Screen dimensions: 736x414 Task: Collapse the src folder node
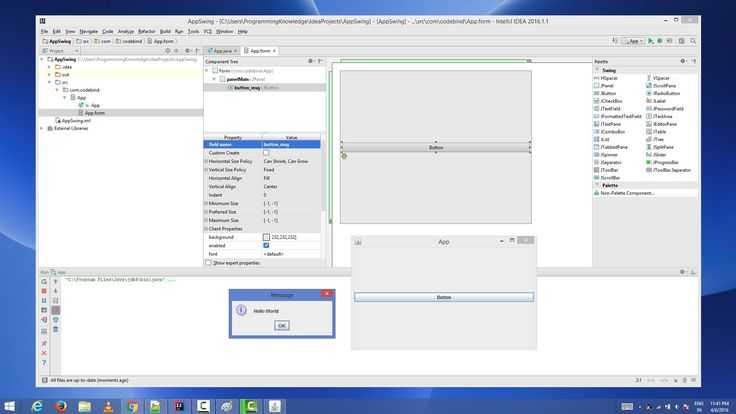(x=50, y=82)
